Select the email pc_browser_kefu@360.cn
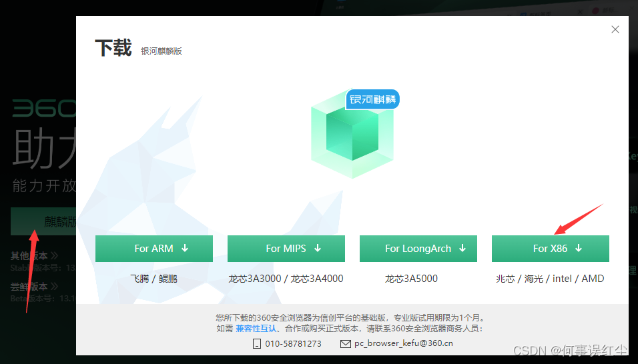Viewport: 638px width, 364px height. pos(404,343)
